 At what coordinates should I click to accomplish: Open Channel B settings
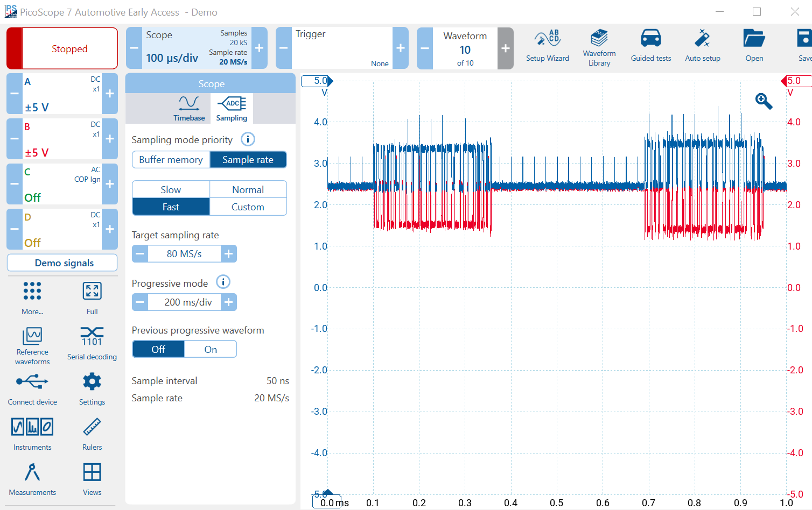click(62, 139)
